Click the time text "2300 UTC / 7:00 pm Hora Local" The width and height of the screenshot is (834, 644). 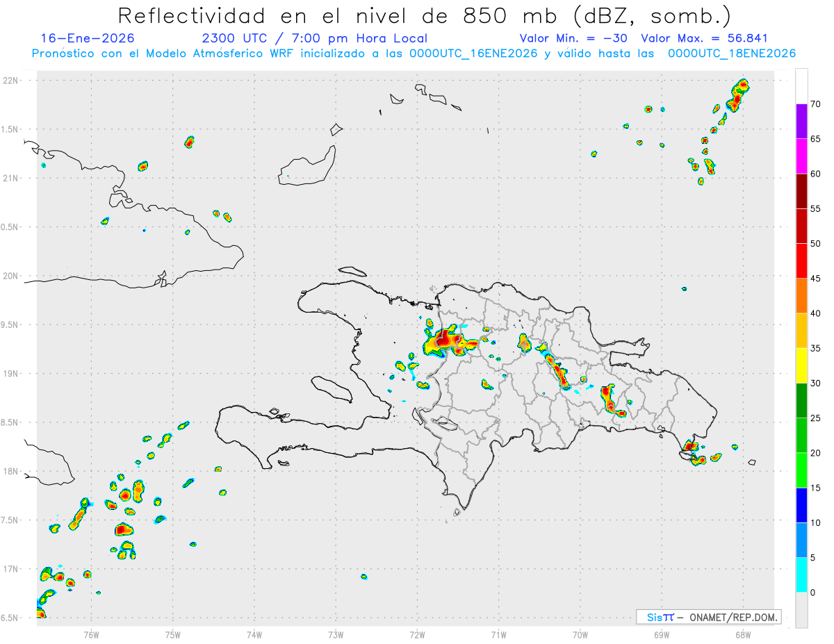(x=314, y=38)
